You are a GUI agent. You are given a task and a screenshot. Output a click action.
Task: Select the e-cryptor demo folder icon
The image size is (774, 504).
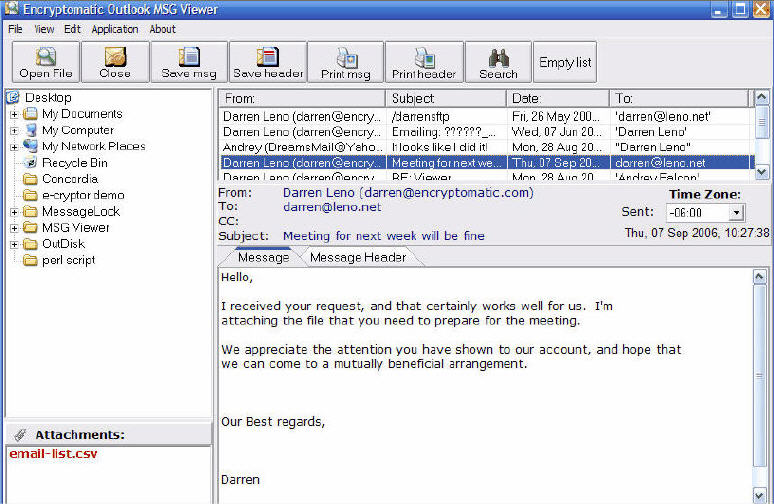point(31,195)
